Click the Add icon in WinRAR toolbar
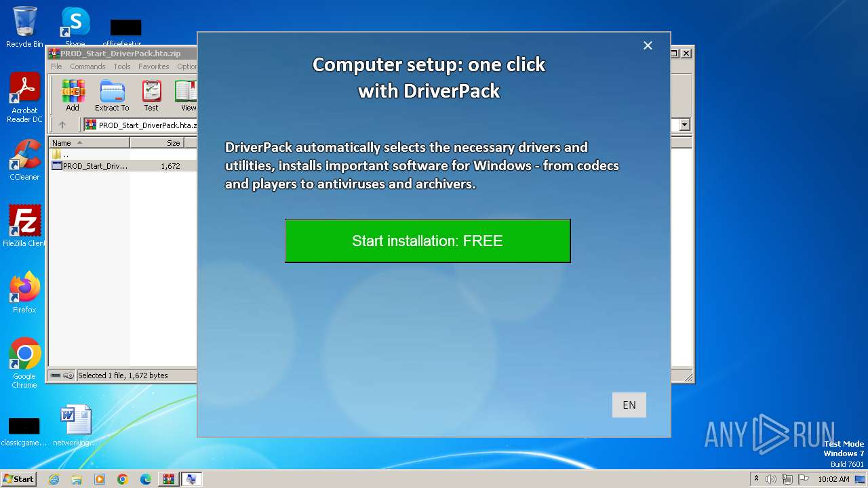 (x=73, y=96)
